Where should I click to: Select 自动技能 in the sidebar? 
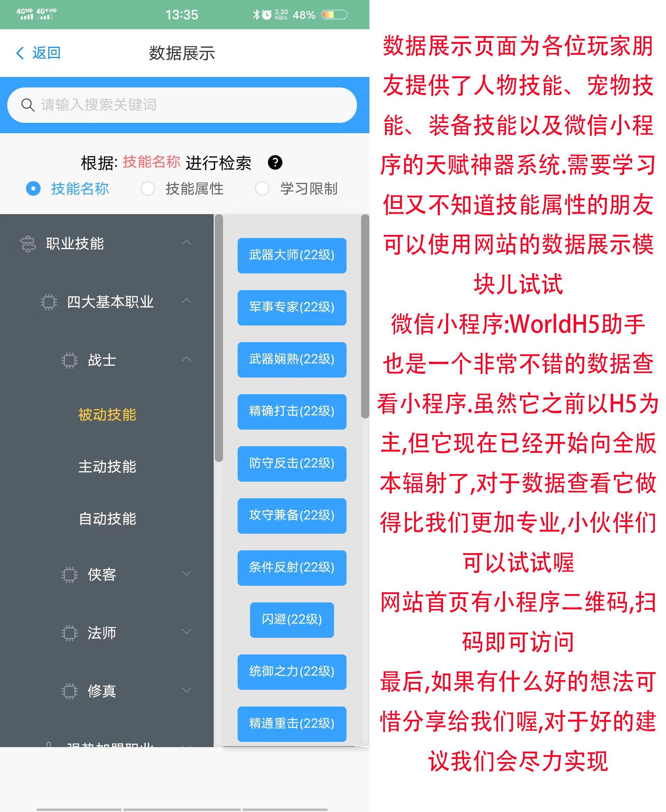point(107,519)
